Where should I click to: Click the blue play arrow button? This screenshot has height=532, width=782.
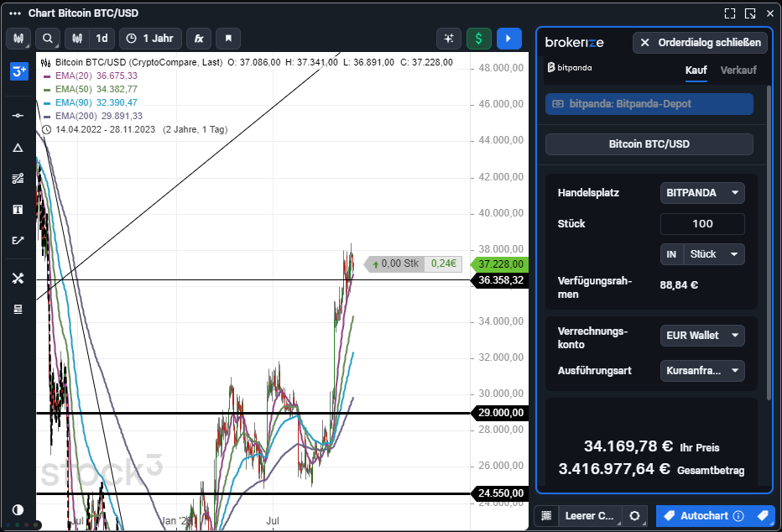click(508, 39)
